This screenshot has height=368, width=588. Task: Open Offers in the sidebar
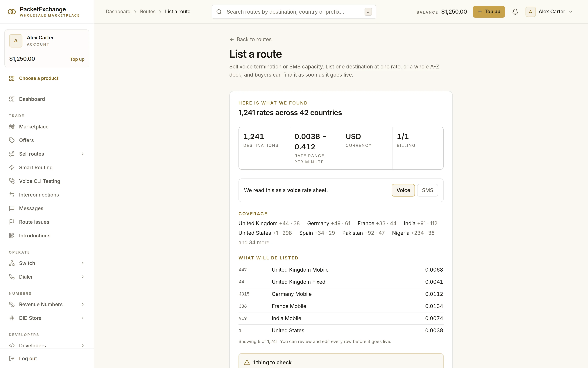(x=47, y=140)
